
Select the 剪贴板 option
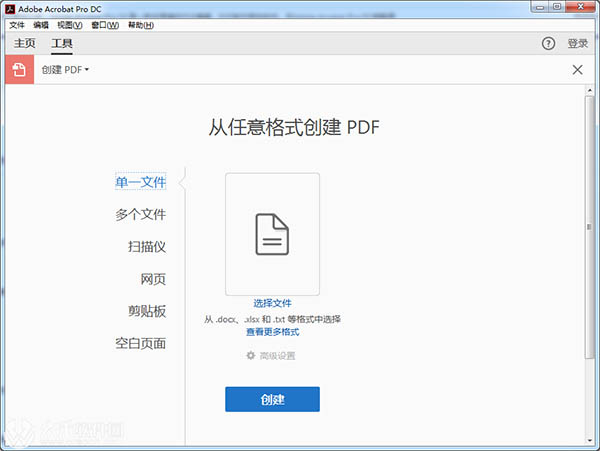pos(147,311)
